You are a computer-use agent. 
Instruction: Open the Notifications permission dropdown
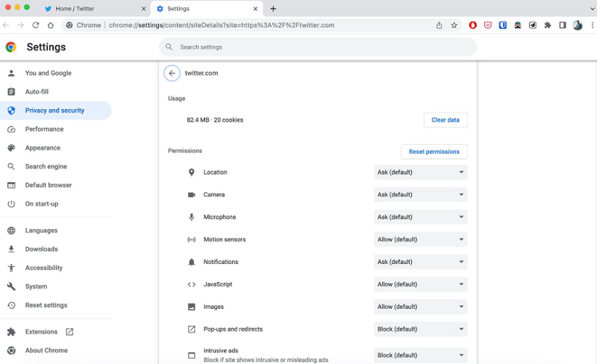click(420, 262)
